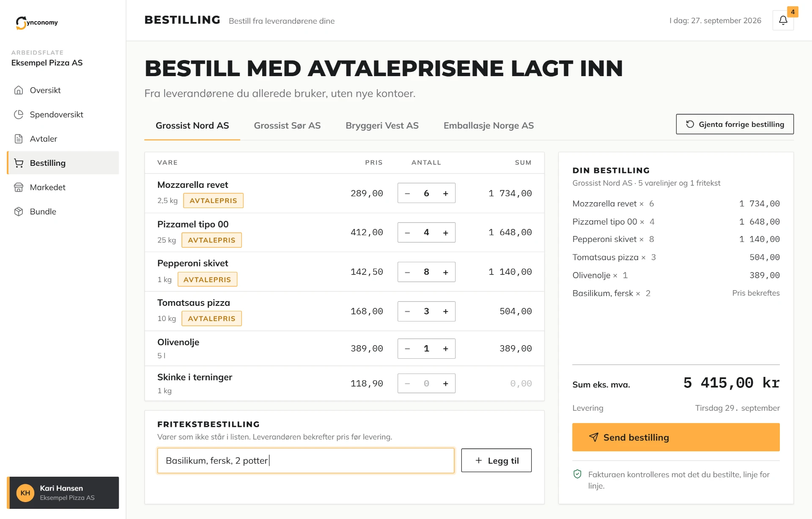The image size is (812, 519).
Task: Open Kari Hansen user profile card
Action: tap(63, 492)
